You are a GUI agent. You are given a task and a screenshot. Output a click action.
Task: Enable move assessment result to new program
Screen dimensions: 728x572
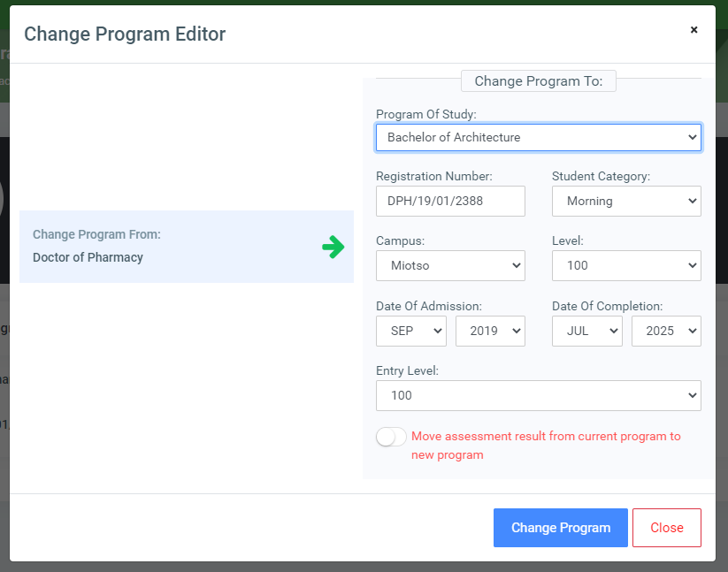pyautogui.click(x=390, y=436)
